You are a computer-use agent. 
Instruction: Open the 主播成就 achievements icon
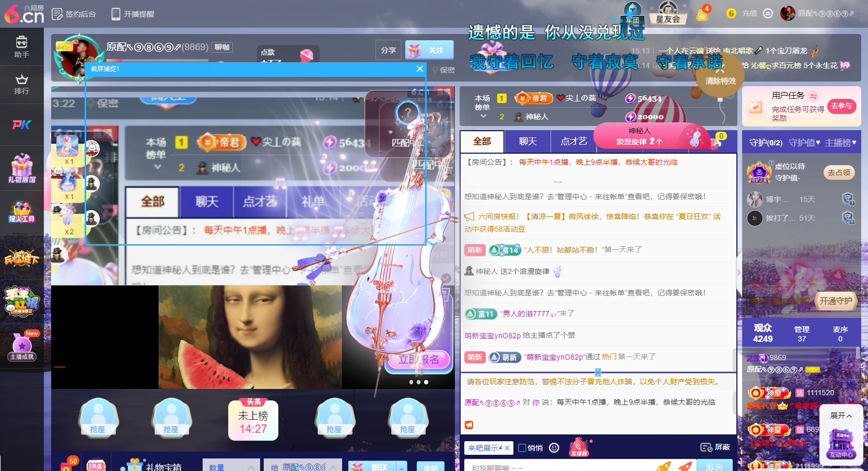(22, 346)
